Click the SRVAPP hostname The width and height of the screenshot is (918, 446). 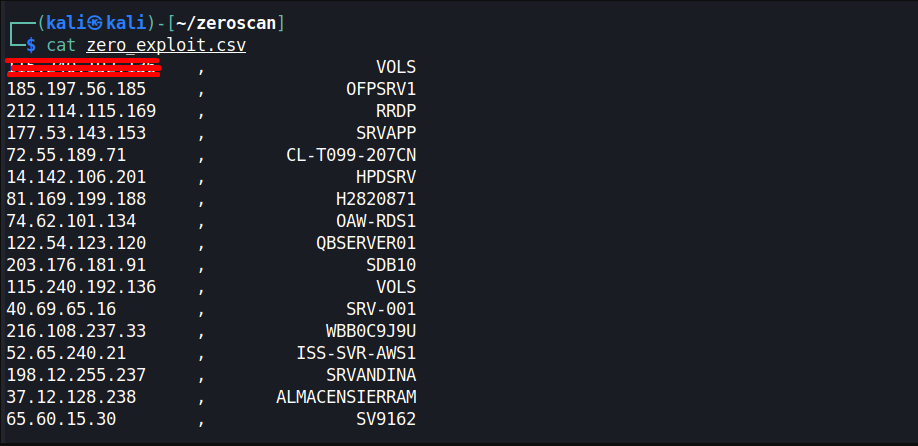pos(386,133)
